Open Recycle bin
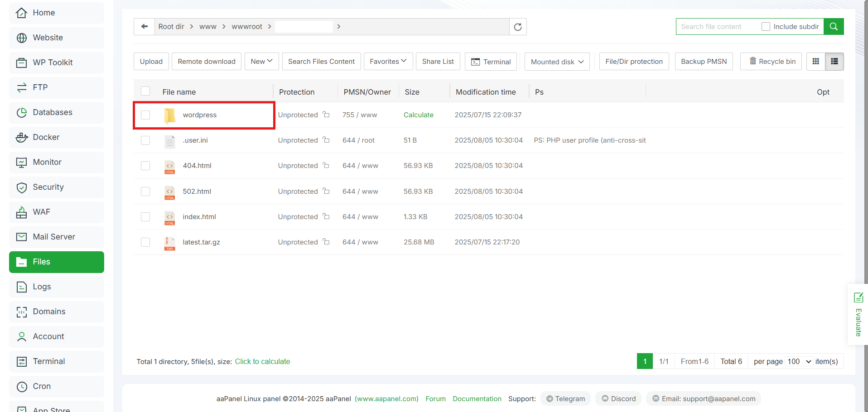Viewport: 868px width, 412px height. pyautogui.click(x=771, y=62)
